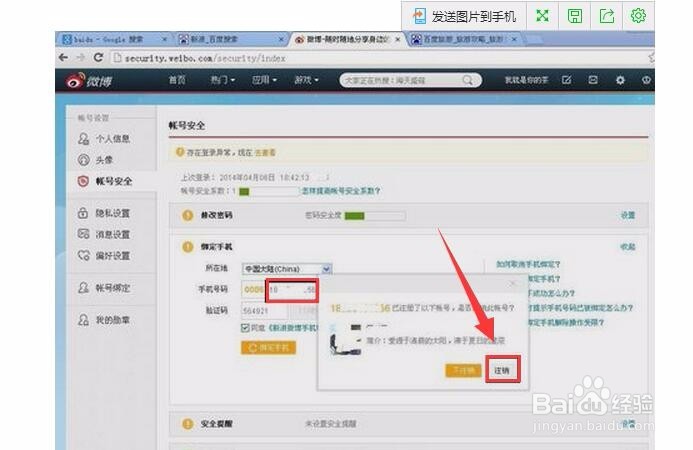693x450 pixels.
Task: Close the 微博 browser tab
Action: click(x=397, y=39)
